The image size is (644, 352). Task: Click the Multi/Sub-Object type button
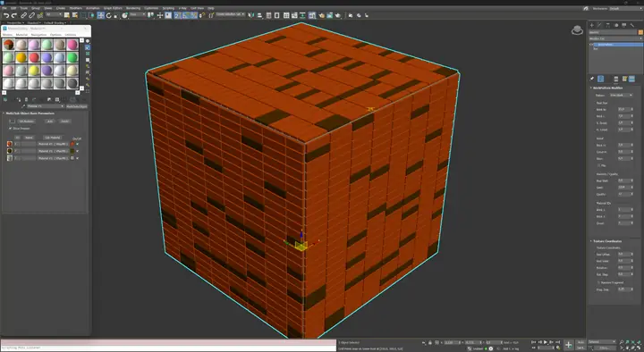(x=77, y=106)
